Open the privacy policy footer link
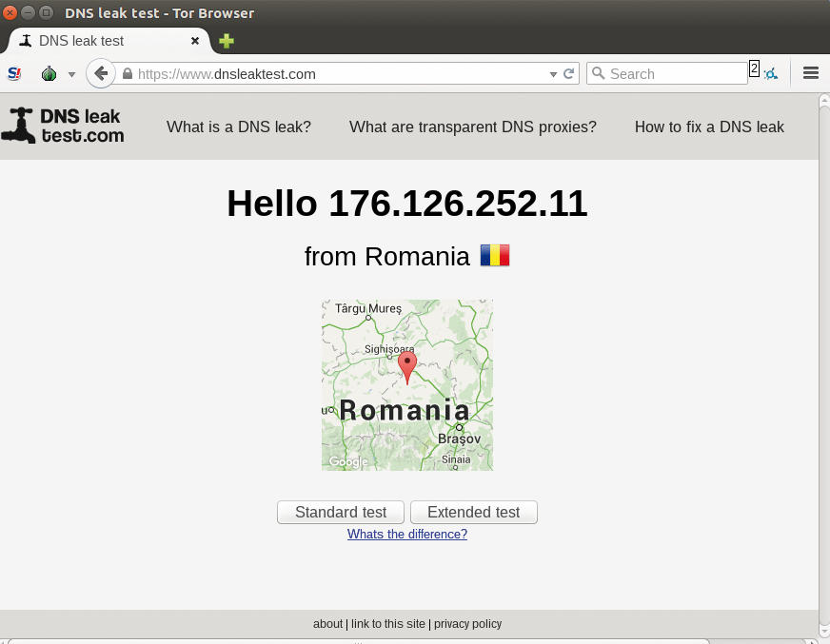The height and width of the screenshot is (644, 830). click(468, 624)
